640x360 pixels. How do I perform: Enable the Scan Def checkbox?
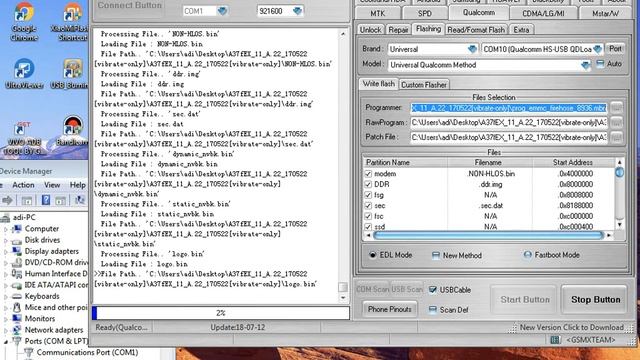click(433, 310)
